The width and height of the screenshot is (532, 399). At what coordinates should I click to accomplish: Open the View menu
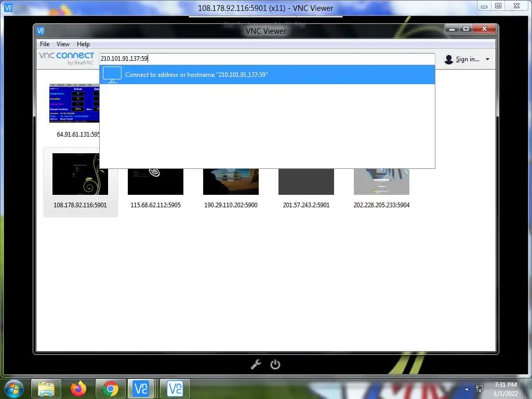coord(63,44)
